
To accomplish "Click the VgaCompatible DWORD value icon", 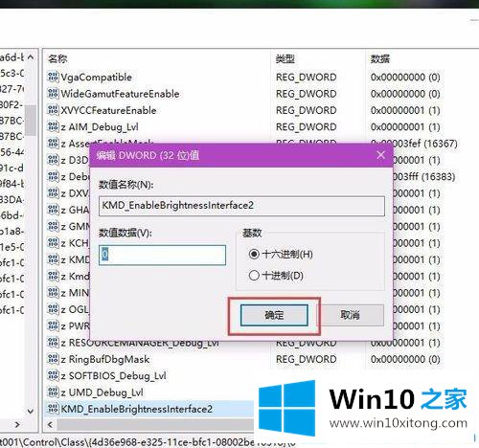I will [x=53, y=77].
